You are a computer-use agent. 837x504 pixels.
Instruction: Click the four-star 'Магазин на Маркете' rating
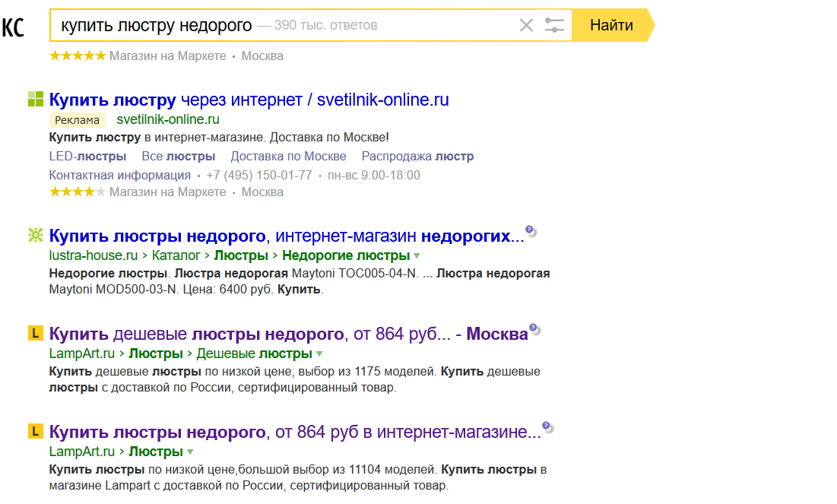point(78,192)
